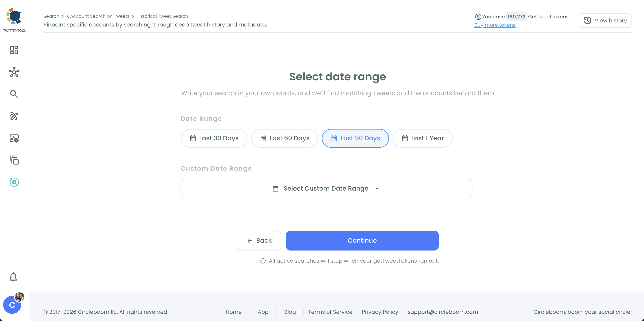Select the Last 90 Days option
This screenshot has width=644, height=321.
click(x=355, y=138)
